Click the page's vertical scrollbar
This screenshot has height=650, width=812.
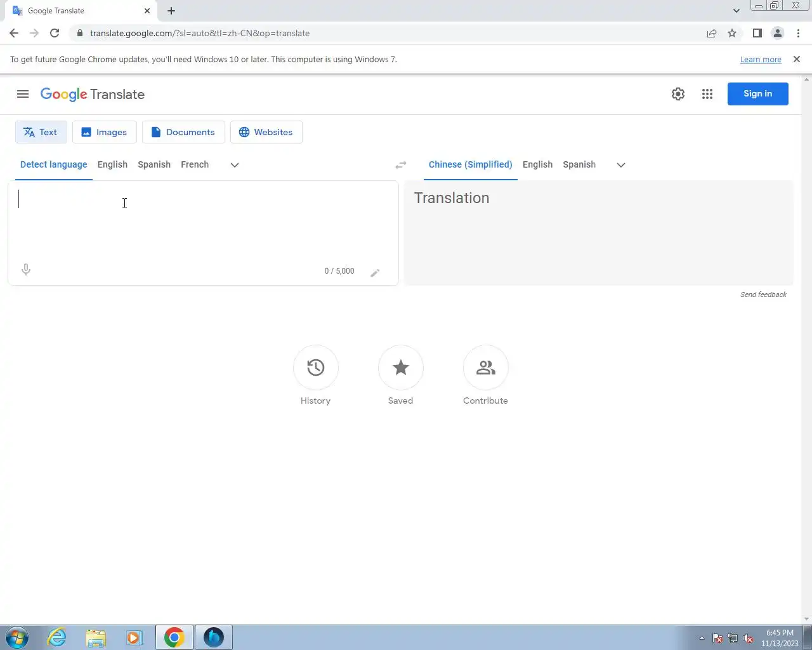pos(807,349)
